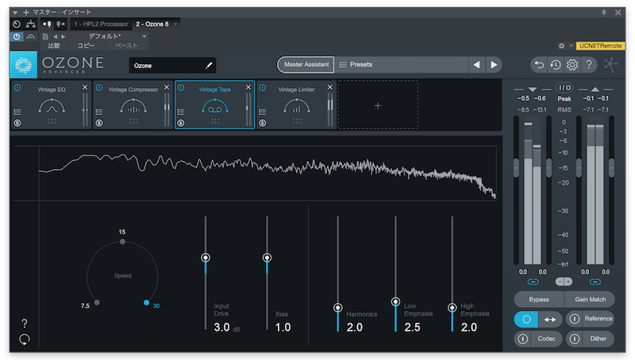Open Ozone options gear icon

(x=571, y=65)
